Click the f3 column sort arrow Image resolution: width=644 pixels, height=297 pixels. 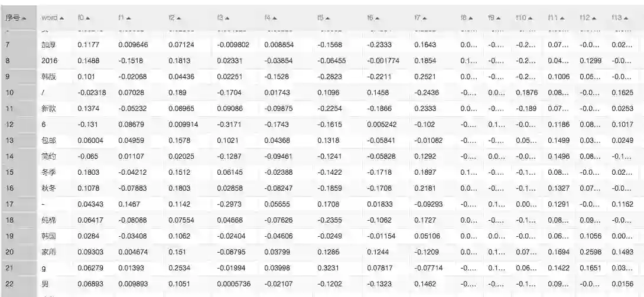coord(228,18)
